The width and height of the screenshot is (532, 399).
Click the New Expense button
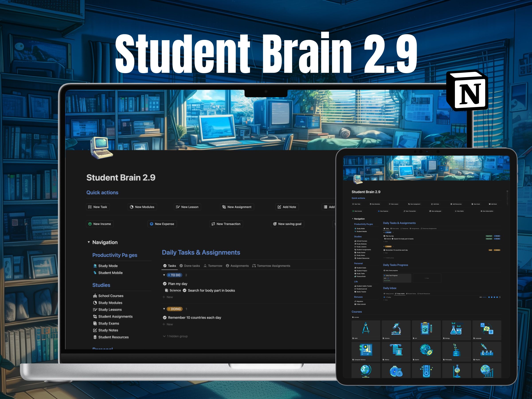(x=162, y=224)
